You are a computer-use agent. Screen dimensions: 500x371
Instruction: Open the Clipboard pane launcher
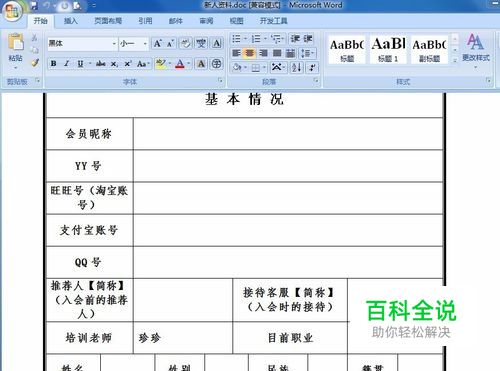[x=38, y=80]
